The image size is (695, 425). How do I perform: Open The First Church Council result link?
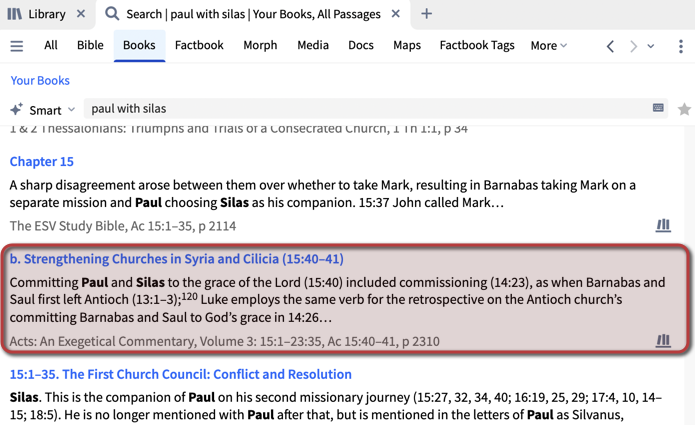pos(180,374)
